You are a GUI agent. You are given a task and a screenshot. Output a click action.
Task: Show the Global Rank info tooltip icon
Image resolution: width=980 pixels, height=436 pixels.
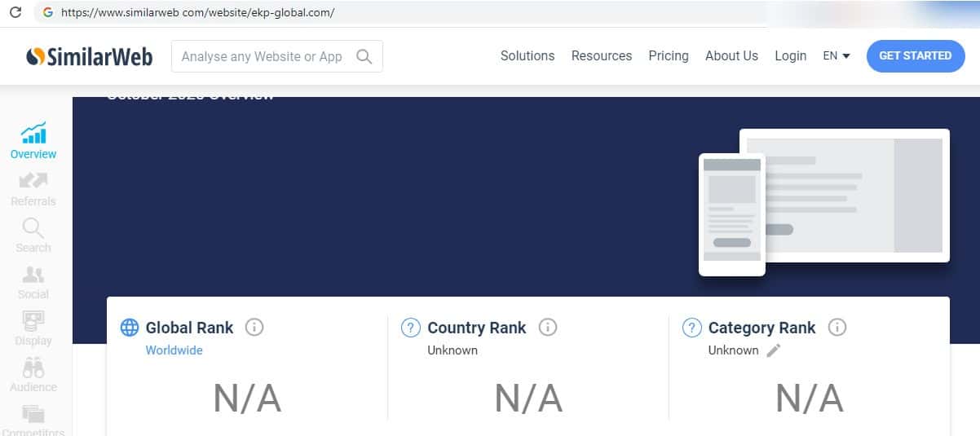pyautogui.click(x=254, y=328)
